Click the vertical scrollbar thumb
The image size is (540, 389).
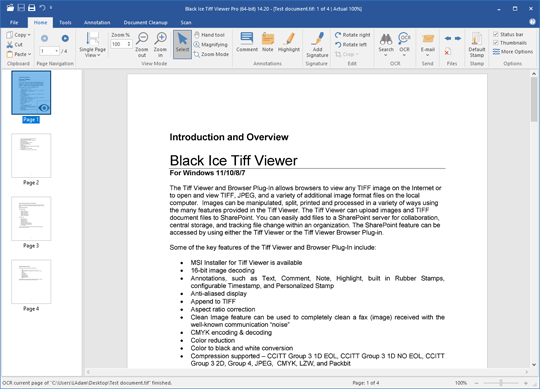534,99
